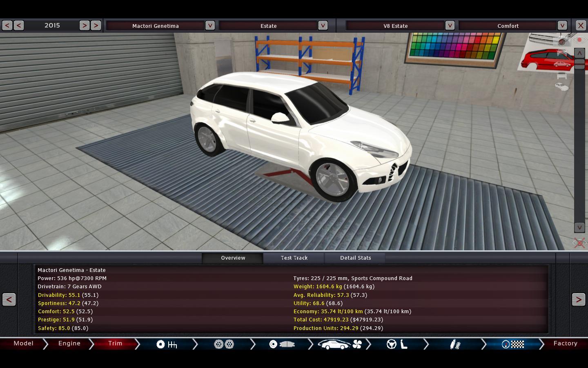Screen dimensions: 588x368
Task: Select the front view car camera icon
Action: pyautogui.click(x=562, y=75)
